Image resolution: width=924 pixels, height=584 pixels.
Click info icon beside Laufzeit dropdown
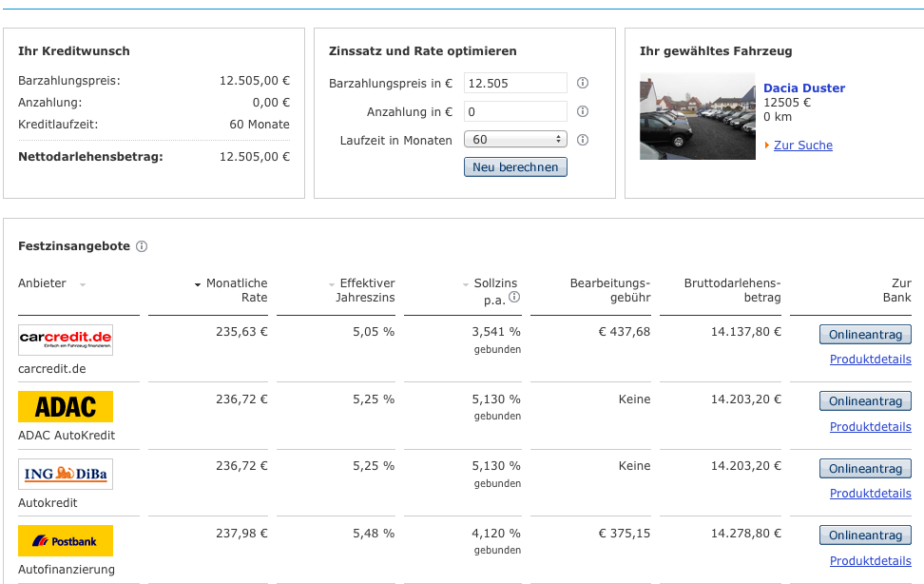tap(583, 140)
